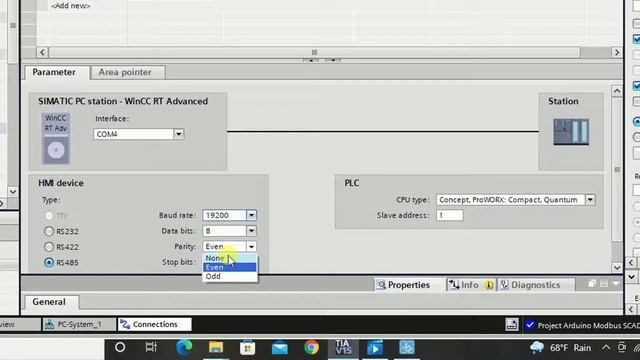Click the Diagnostics tab icon
This screenshot has height=360, width=640.
pyautogui.click(x=504, y=285)
